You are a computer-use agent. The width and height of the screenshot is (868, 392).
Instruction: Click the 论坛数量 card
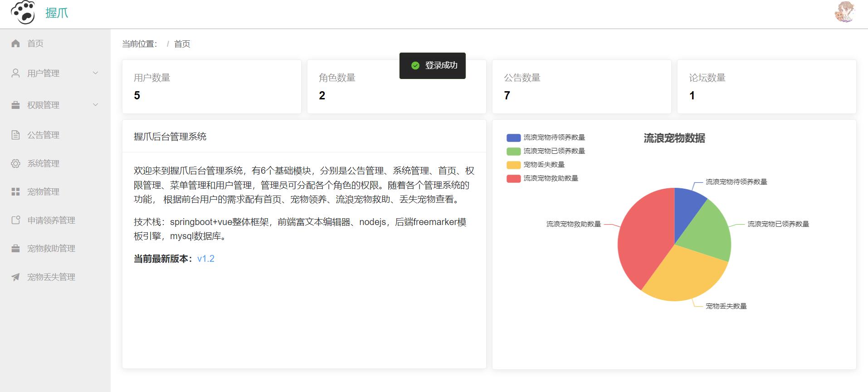pos(767,87)
